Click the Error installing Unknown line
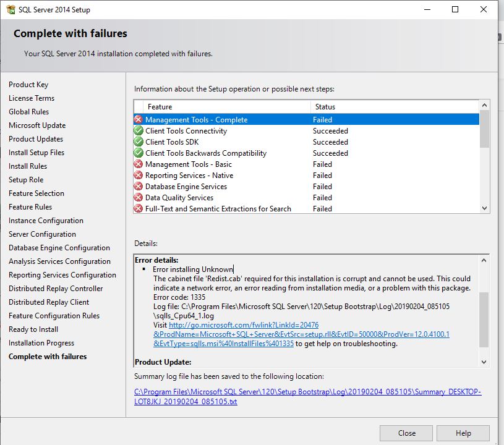Viewport: 504px width, 445px height. (193, 269)
